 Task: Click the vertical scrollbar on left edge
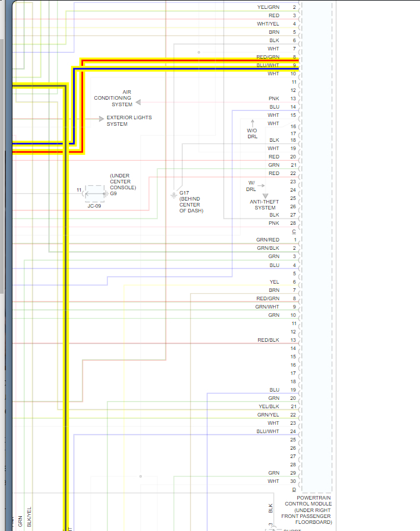(x=2, y=166)
